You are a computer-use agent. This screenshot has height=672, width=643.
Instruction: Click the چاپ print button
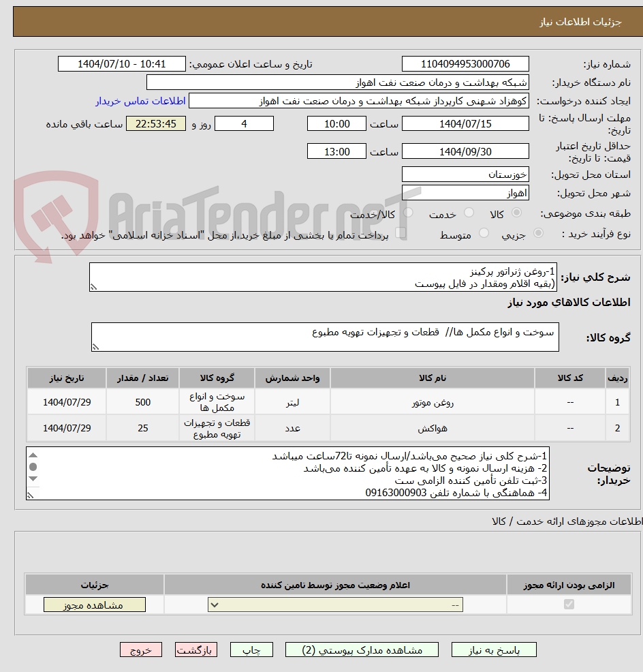(x=251, y=650)
